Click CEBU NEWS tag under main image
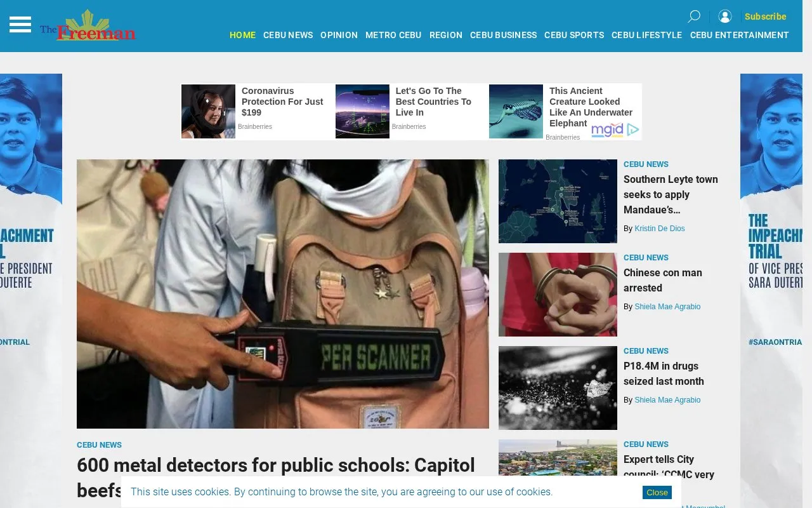812x508 pixels. (x=99, y=445)
